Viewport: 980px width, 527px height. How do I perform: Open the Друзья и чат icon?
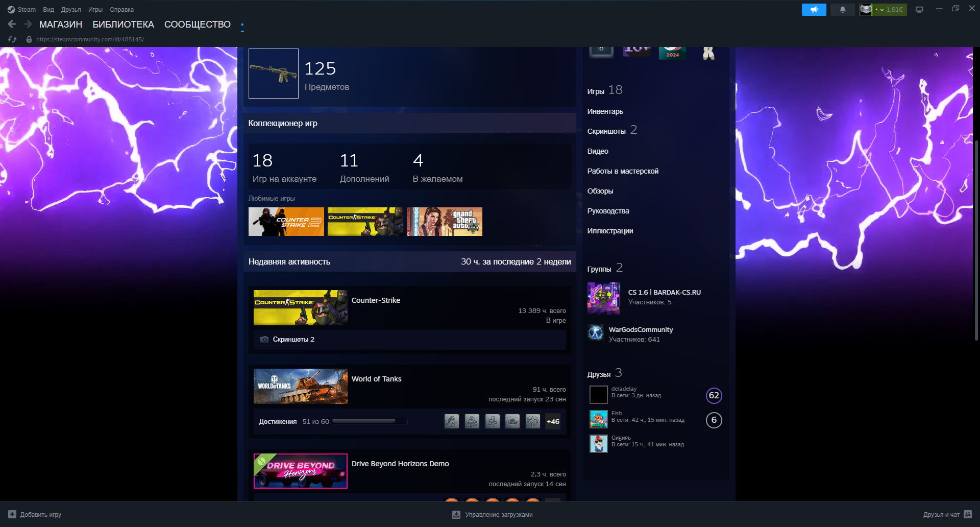(968, 514)
